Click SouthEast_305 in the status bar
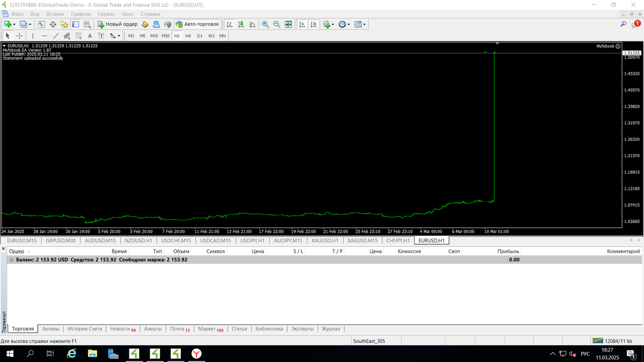Viewport: 644px width, 362px height. (x=369, y=341)
